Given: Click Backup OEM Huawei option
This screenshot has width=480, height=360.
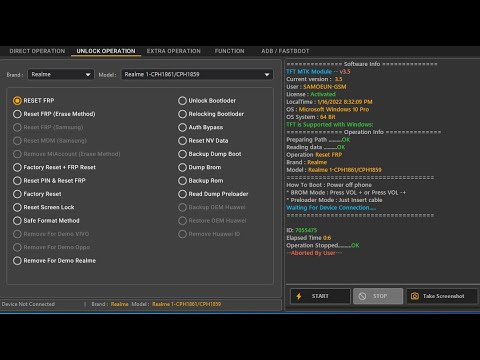Looking at the screenshot, I should click(x=212, y=207).
